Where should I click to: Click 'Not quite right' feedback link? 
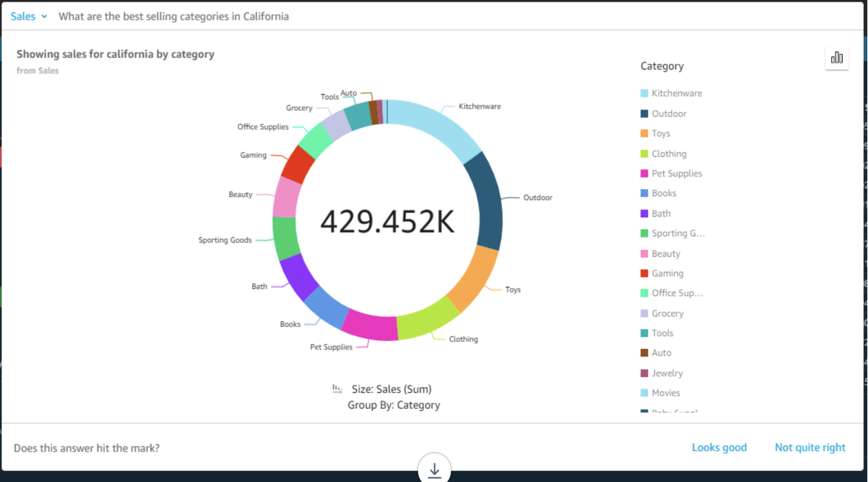point(809,447)
